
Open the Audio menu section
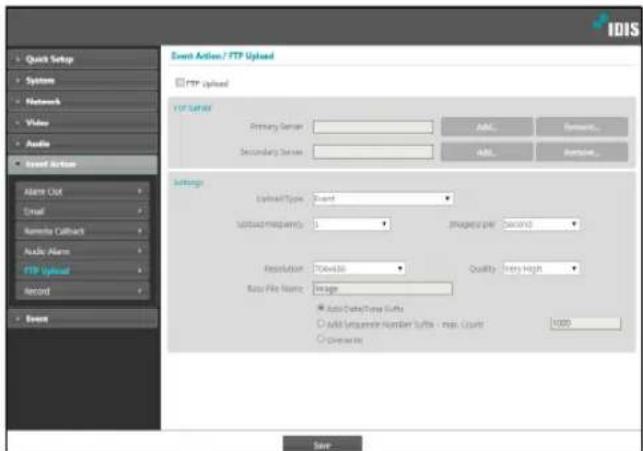pos(82,144)
